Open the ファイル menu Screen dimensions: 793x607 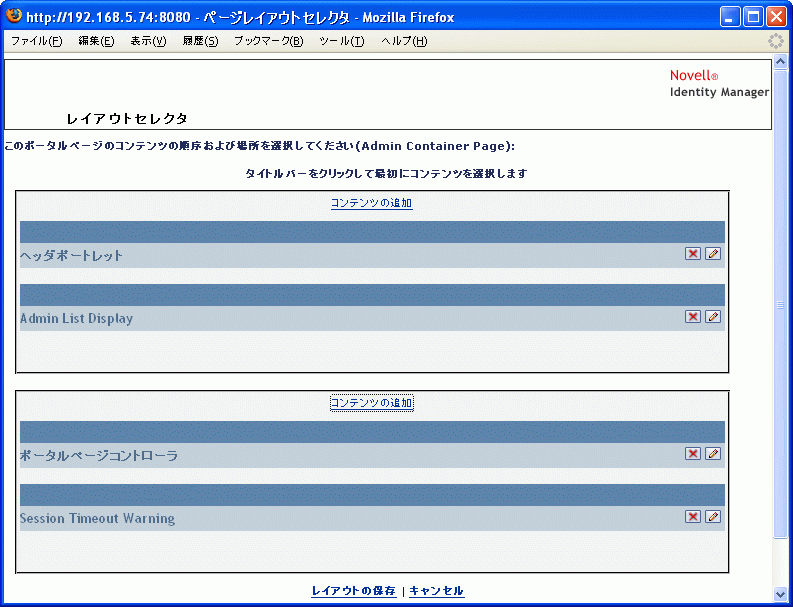point(36,41)
